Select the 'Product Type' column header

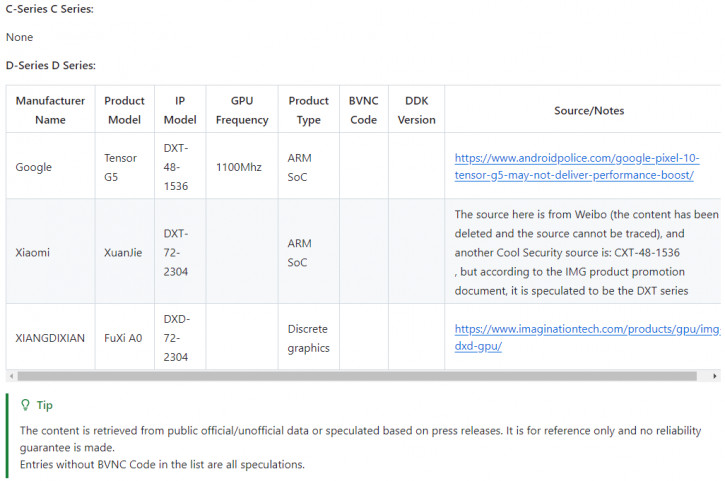[308, 110]
